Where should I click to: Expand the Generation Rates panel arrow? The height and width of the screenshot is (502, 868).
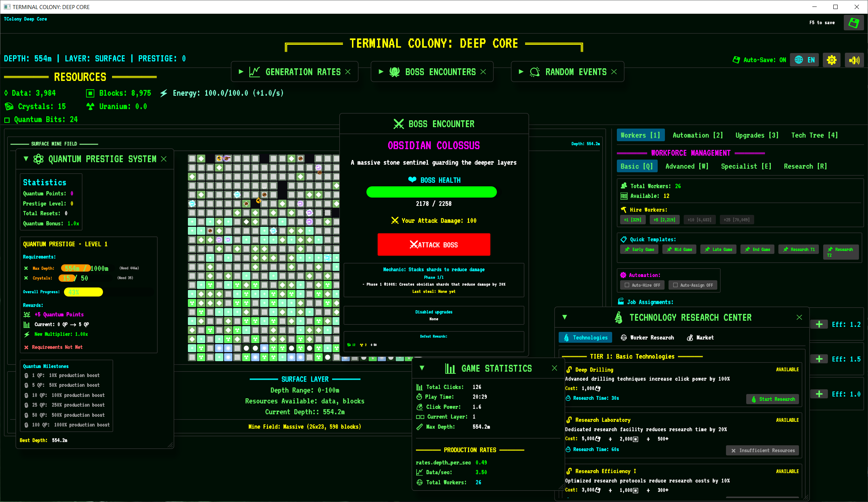[x=241, y=72]
